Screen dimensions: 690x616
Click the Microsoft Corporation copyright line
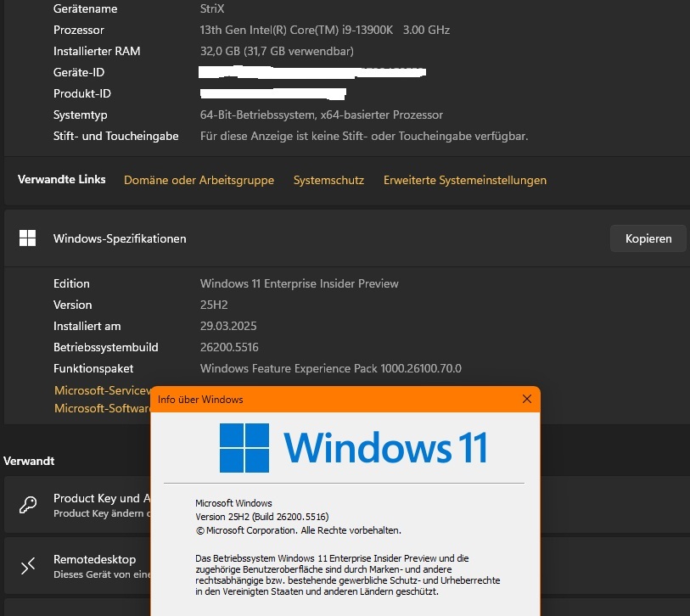[x=299, y=530]
